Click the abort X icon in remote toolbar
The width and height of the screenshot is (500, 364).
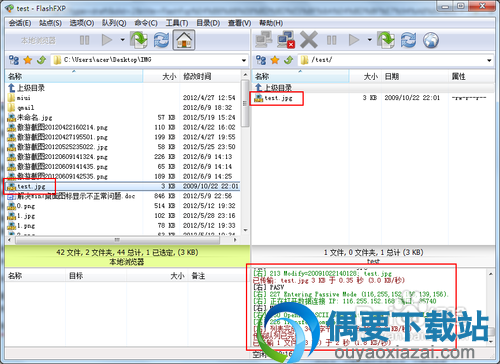click(x=309, y=40)
